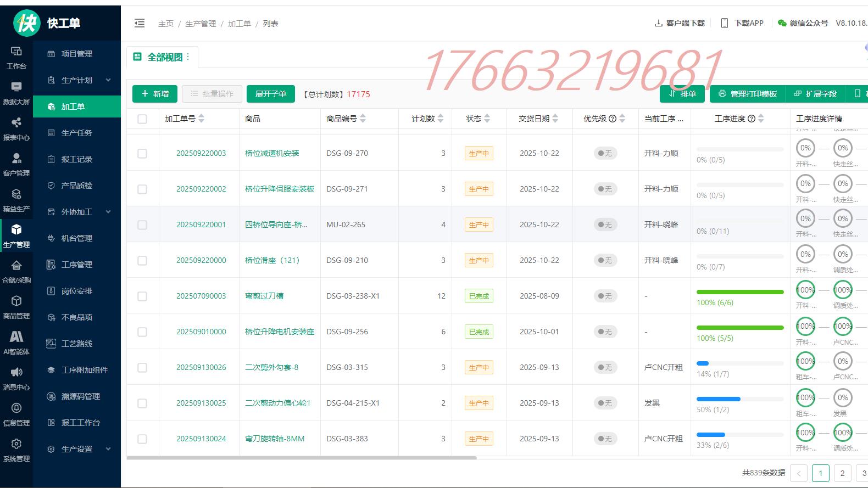Check the row checkbox for 202507090003

[142, 296]
